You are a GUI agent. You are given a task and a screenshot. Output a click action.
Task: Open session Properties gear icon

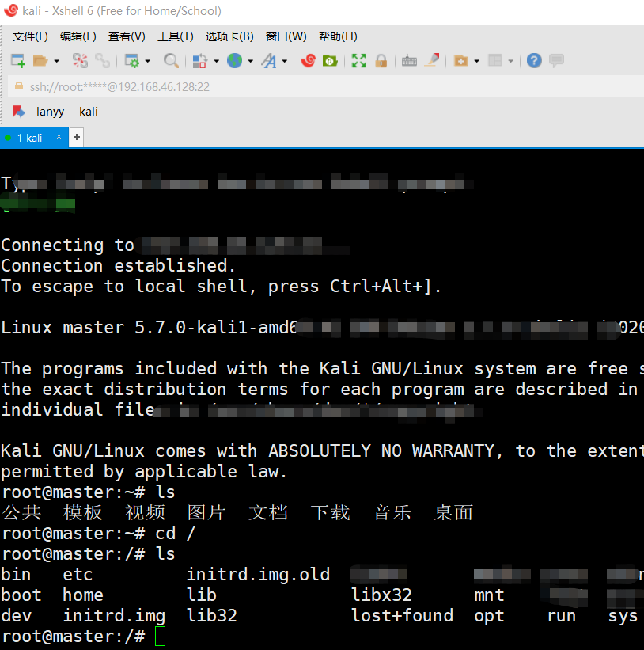coord(132,61)
